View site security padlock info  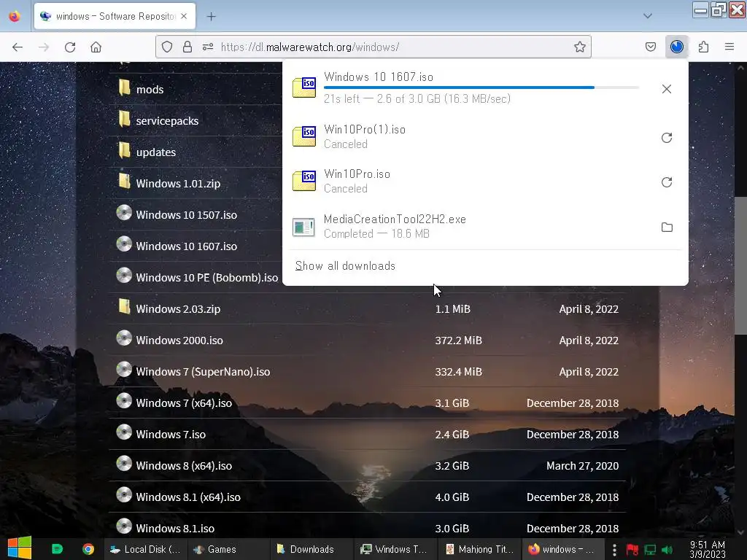[187, 47]
